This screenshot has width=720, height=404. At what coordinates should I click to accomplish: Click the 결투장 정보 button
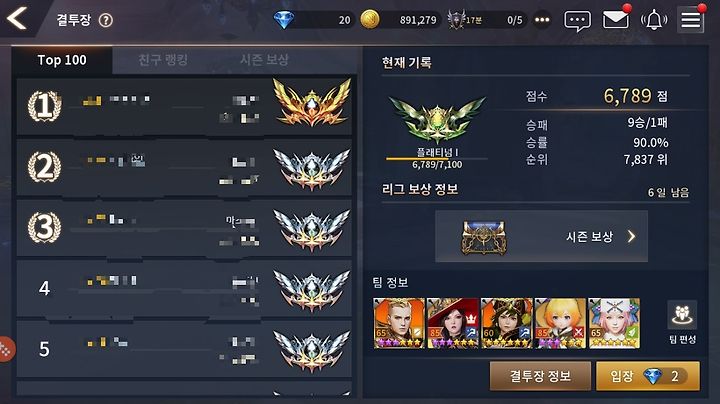540,376
